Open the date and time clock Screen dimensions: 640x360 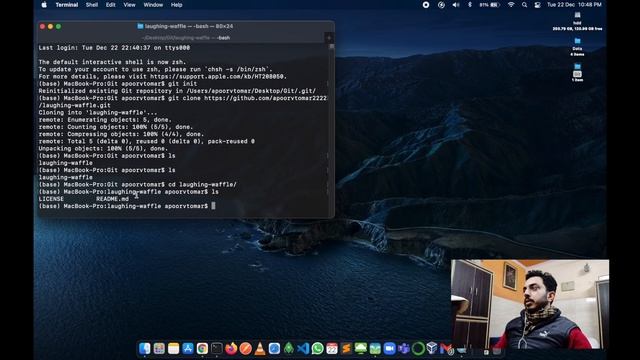[574, 5]
